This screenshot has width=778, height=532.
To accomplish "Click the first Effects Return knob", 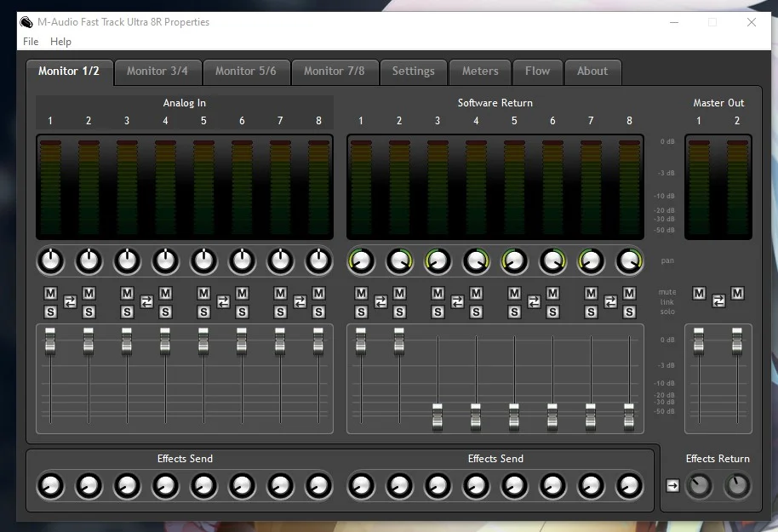I will 699,486.
